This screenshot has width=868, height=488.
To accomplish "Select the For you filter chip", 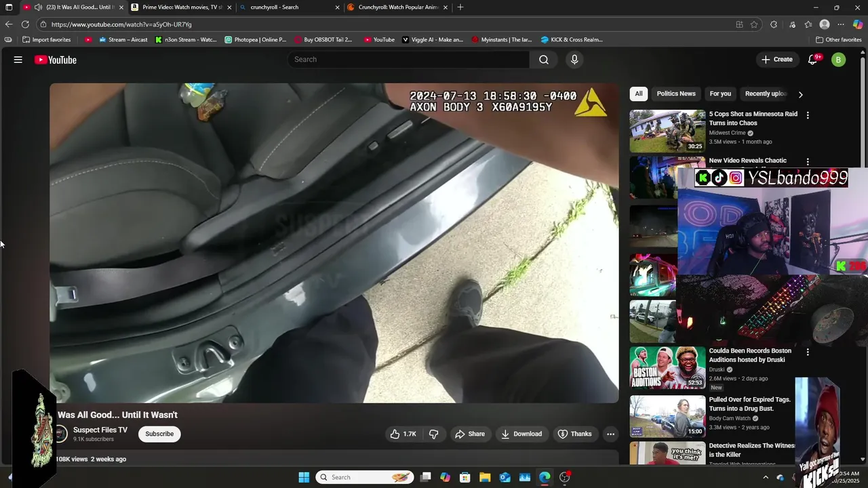I will [x=720, y=94].
